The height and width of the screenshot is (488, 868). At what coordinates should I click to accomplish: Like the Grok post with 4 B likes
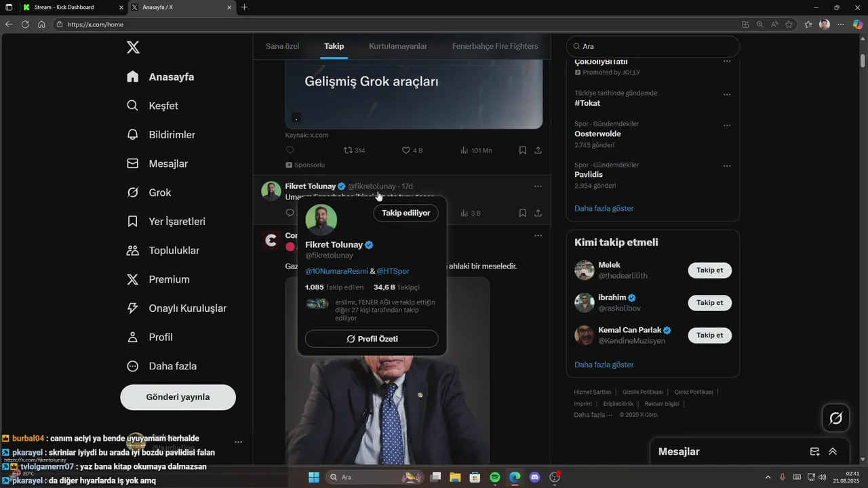(412, 150)
